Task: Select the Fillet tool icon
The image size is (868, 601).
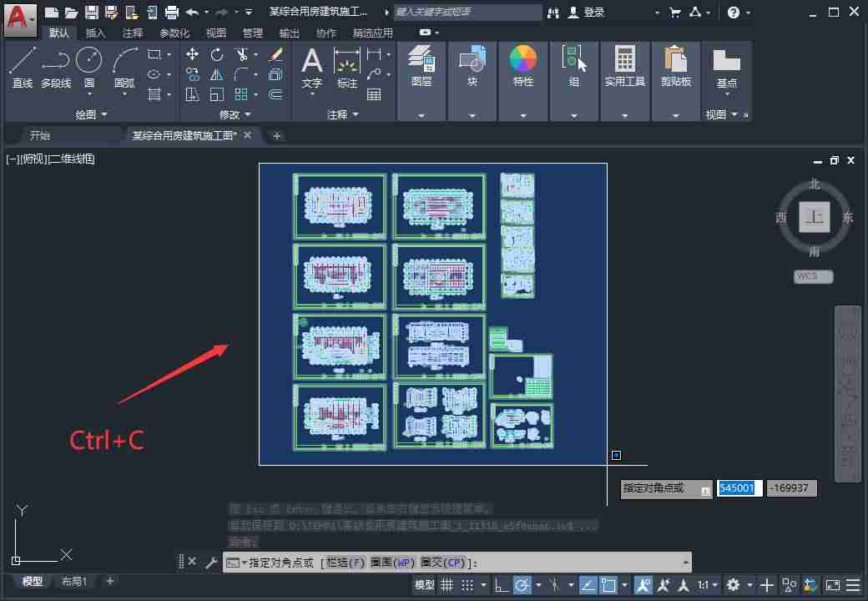Action: (241, 74)
